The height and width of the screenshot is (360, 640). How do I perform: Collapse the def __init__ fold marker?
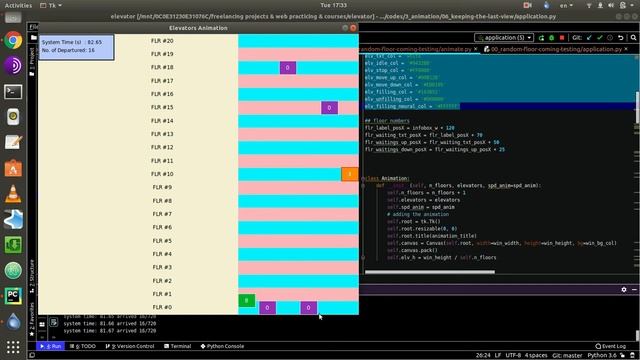(363, 186)
